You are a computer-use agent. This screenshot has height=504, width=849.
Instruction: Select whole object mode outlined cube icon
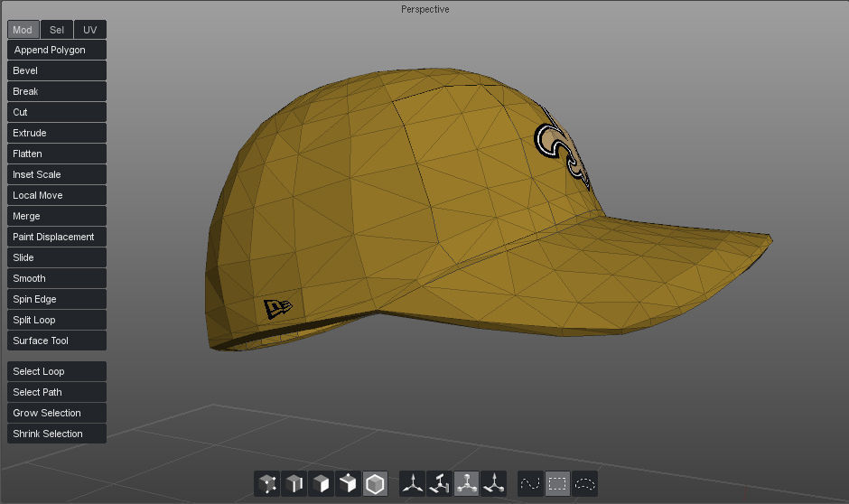coord(375,484)
